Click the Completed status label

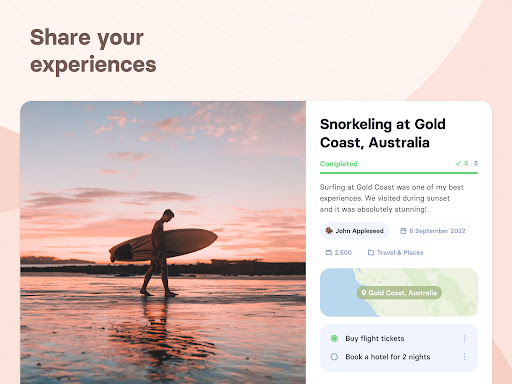(339, 164)
